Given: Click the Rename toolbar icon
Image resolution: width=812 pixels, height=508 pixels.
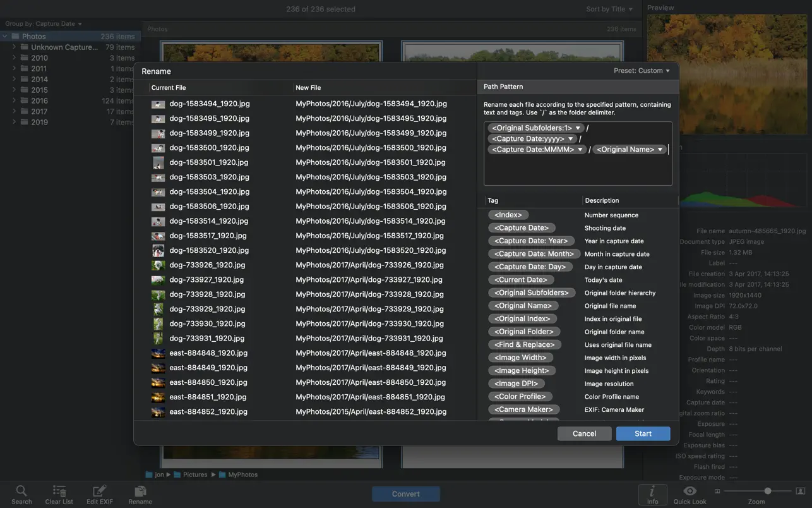Looking at the screenshot, I should 140,492.
